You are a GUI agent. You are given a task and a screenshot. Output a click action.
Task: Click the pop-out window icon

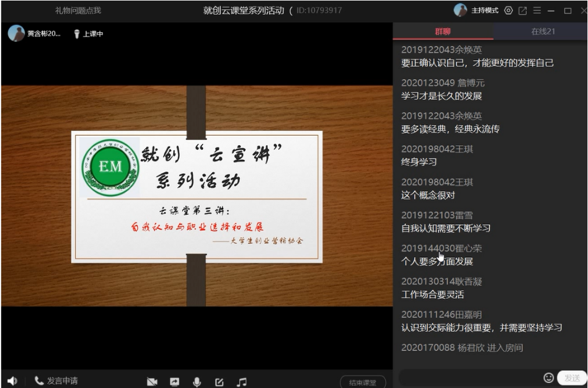[x=523, y=11]
